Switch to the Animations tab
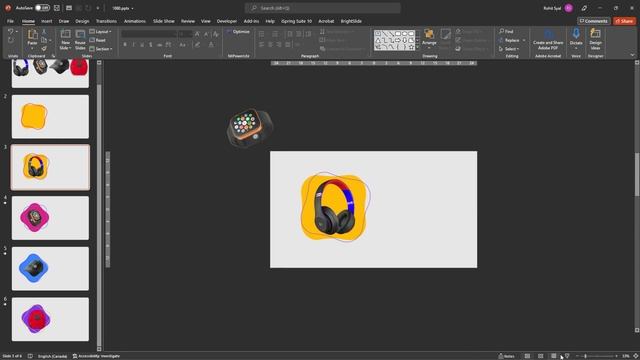640x360 pixels. [x=135, y=21]
